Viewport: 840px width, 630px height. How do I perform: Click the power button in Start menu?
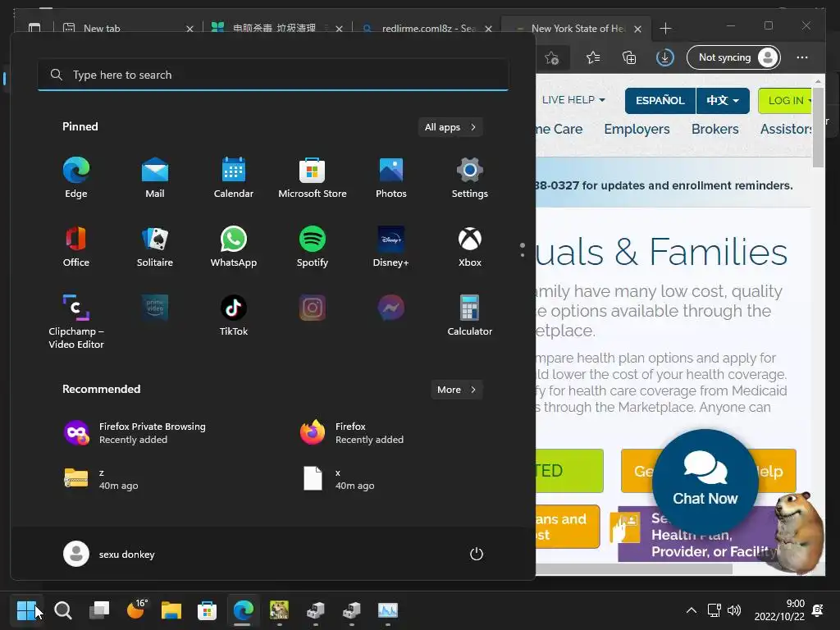tap(477, 554)
